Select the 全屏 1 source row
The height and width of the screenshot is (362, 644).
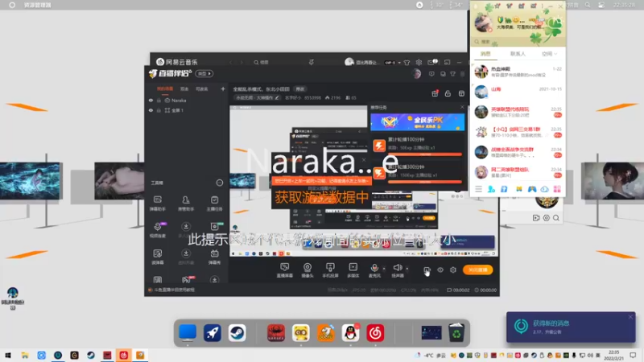(187, 110)
